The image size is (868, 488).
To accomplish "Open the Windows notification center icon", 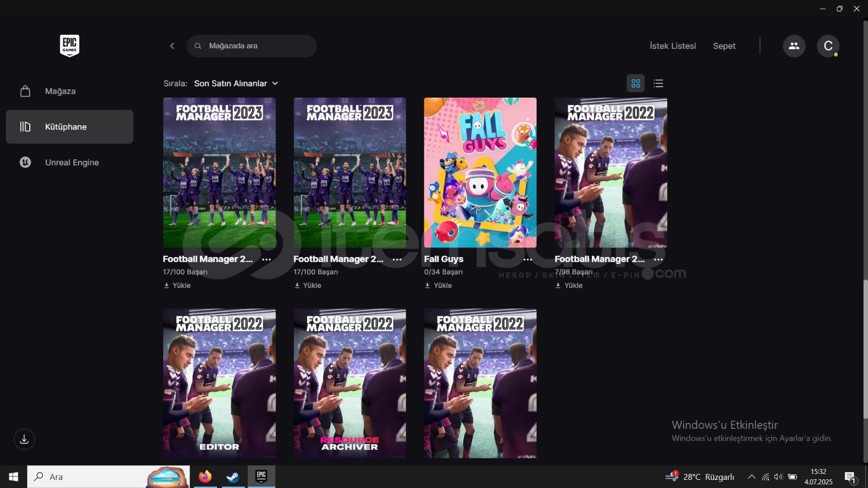I will [x=850, y=477].
